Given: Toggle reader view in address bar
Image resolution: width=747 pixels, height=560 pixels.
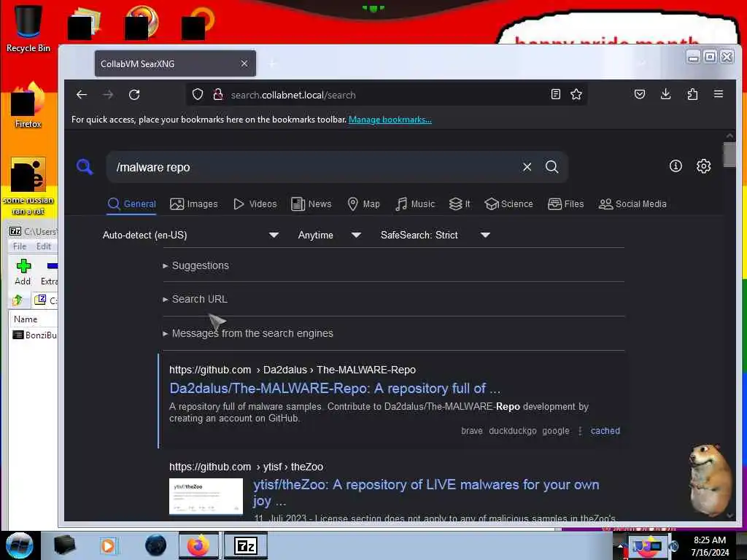Looking at the screenshot, I should tap(555, 94).
